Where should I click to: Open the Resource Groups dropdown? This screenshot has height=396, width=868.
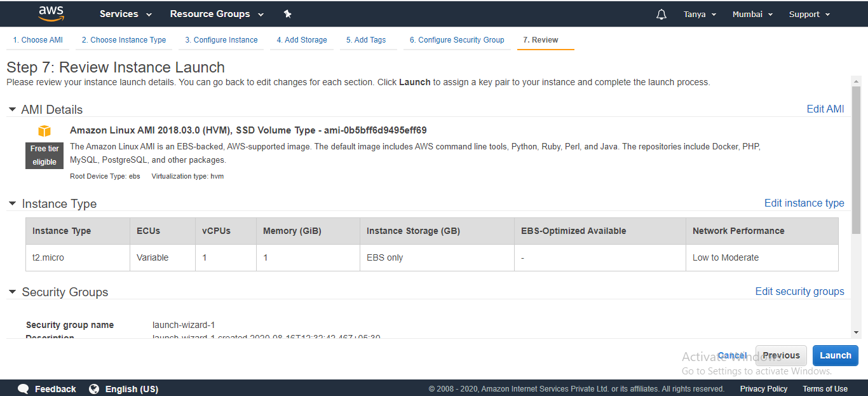pyautogui.click(x=217, y=14)
